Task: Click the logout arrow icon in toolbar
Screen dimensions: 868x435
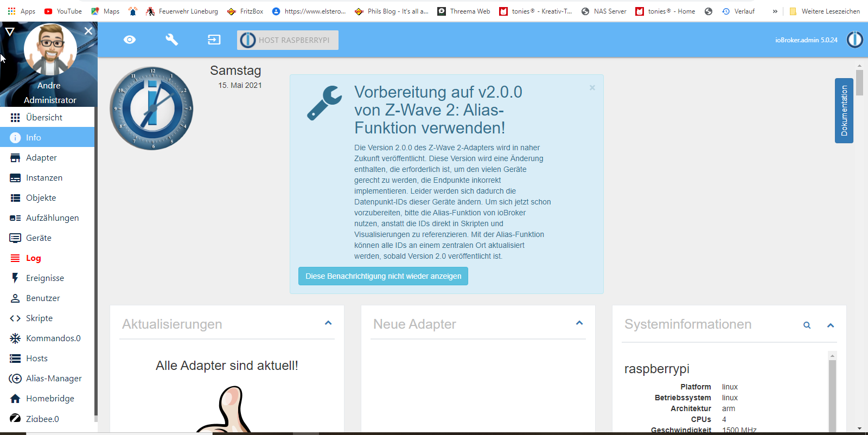Action: coord(214,40)
